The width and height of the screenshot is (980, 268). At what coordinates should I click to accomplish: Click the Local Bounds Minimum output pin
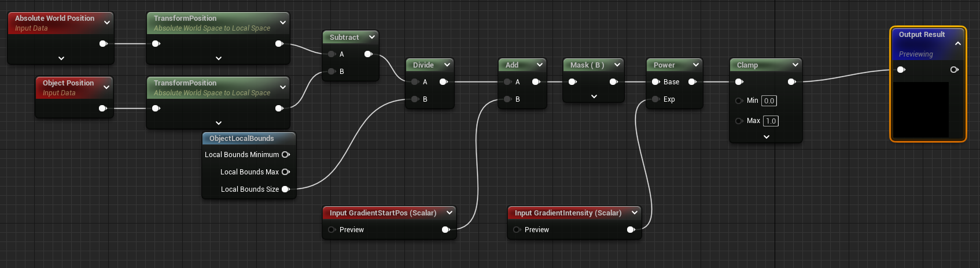click(x=286, y=155)
